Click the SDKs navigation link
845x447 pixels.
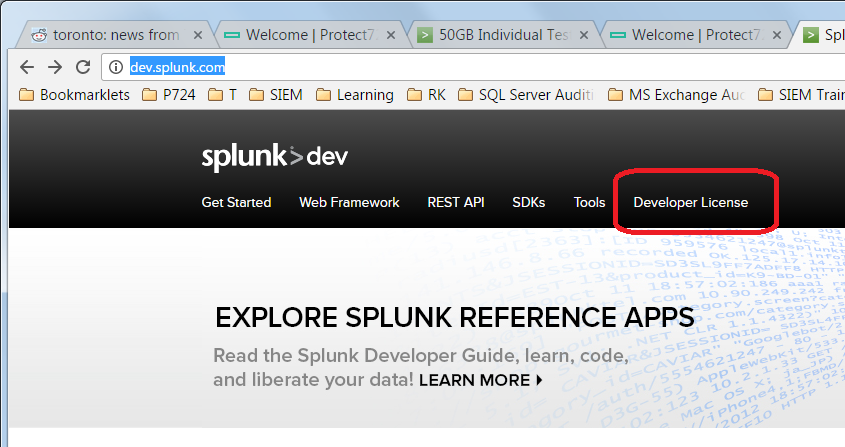[x=529, y=202]
